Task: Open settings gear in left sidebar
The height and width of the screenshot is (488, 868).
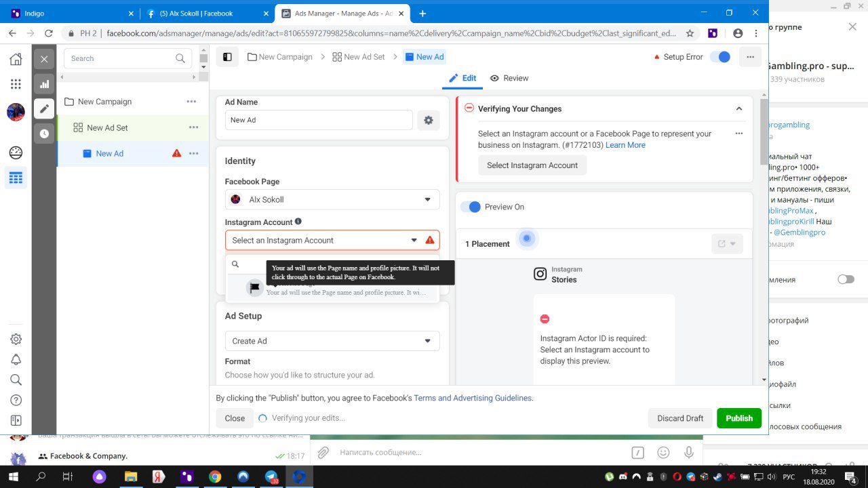Action: pos(16,339)
